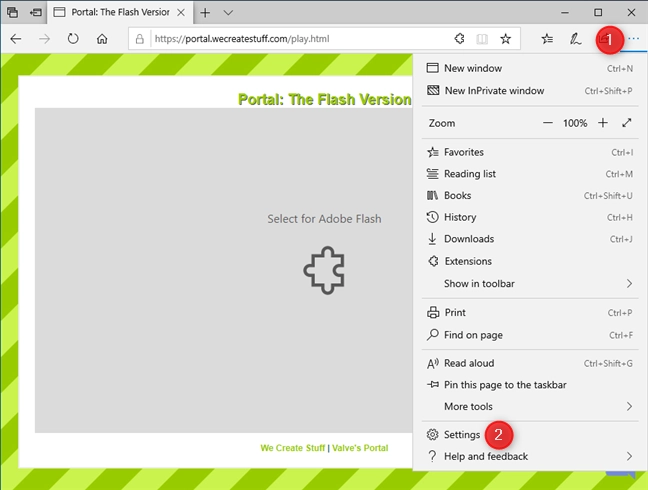Click the Settings and more ellipsis
The height and width of the screenshot is (490, 648).
pos(634,39)
